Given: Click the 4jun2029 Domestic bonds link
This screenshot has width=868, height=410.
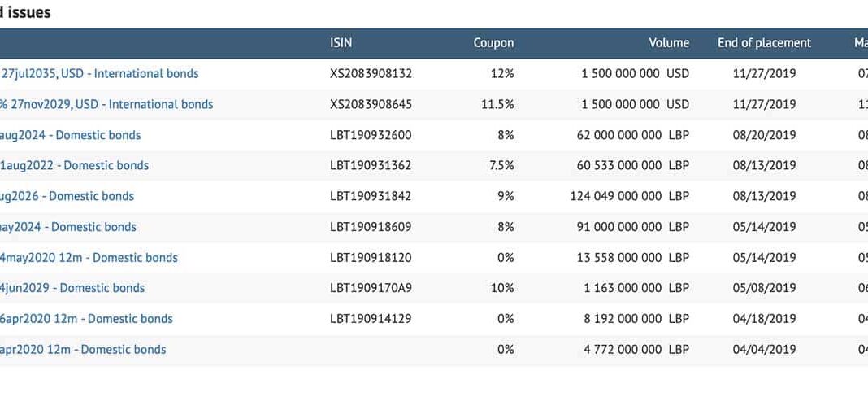Looking at the screenshot, I should 73,288.
